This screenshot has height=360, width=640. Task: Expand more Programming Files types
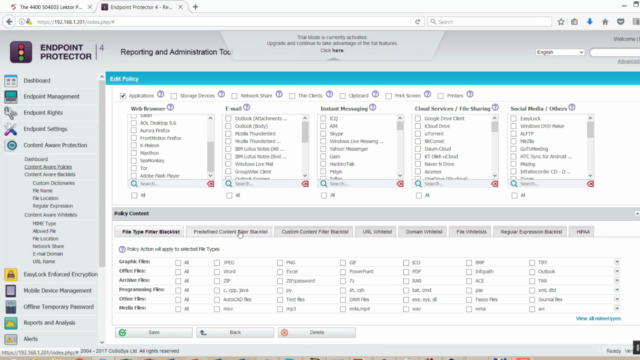pyautogui.click(x=617, y=290)
